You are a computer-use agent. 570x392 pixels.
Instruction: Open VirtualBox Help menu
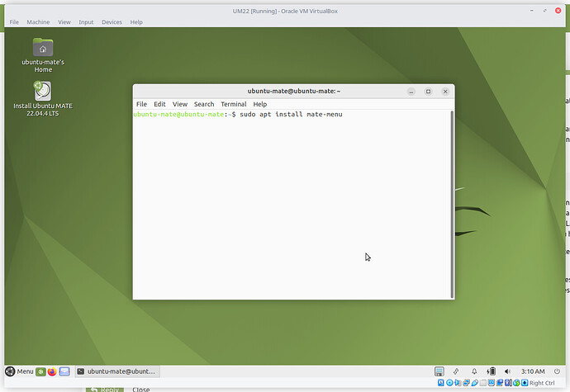tap(136, 22)
